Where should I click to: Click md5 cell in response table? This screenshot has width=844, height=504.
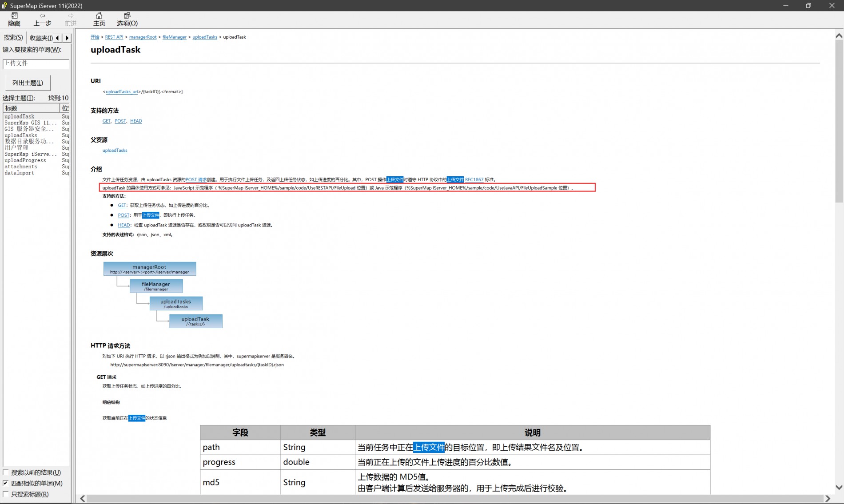(240, 482)
